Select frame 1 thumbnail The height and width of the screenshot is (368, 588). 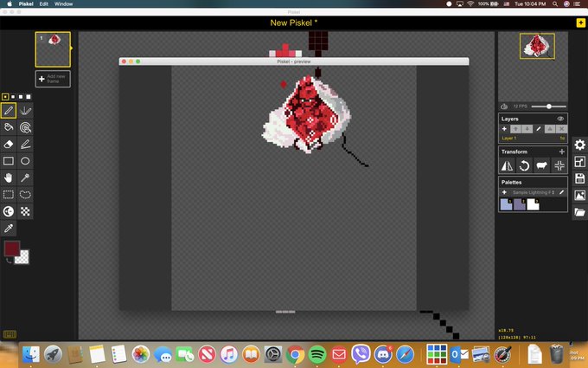pyautogui.click(x=53, y=49)
